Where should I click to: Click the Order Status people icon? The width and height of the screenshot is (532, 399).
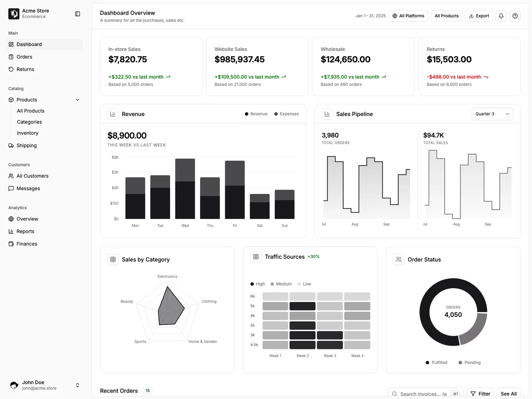click(399, 259)
